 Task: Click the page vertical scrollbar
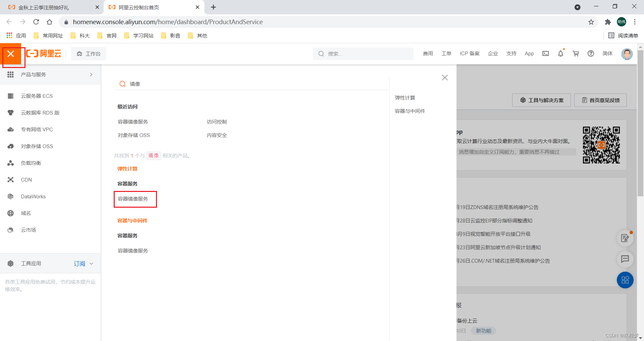640,123
